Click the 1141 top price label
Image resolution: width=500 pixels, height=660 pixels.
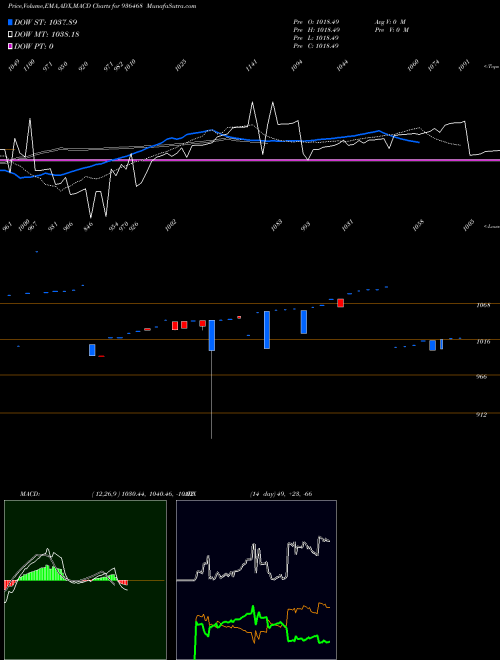click(252, 66)
